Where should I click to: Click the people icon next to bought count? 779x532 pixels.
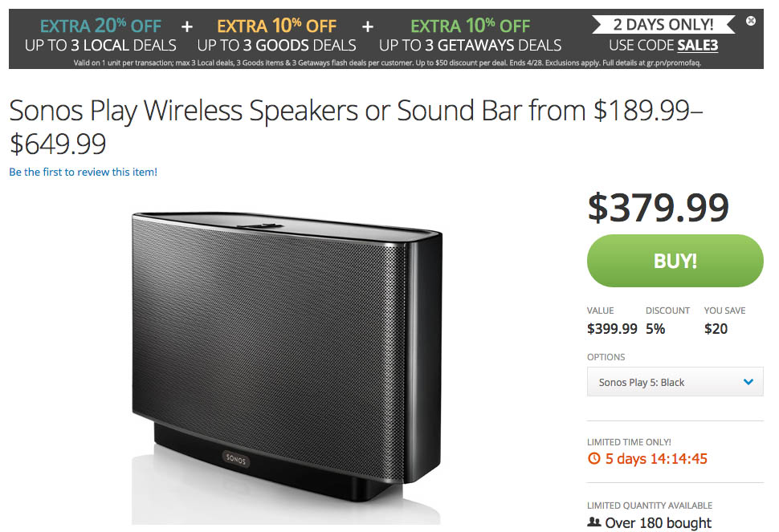coord(594,522)
